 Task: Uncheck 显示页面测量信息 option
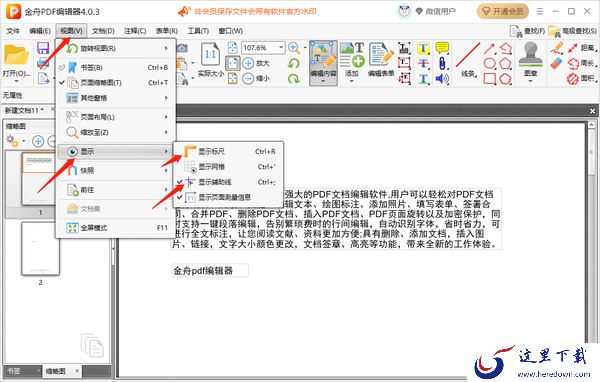pos(229,198)
